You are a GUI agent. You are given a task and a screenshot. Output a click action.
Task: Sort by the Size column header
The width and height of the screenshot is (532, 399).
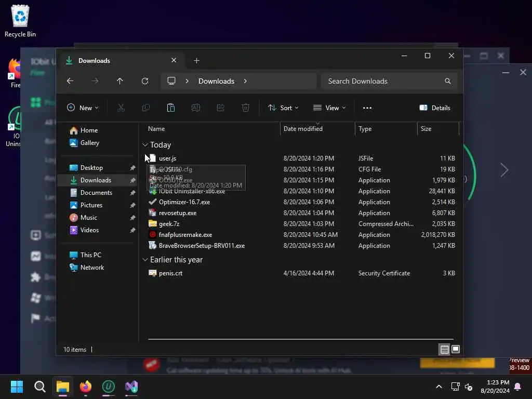438,129
